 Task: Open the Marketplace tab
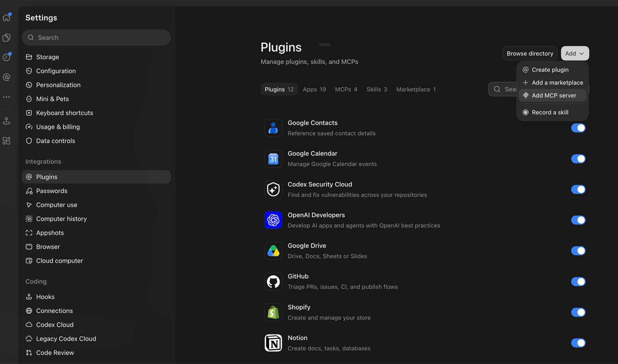click(x=416, y=89)
